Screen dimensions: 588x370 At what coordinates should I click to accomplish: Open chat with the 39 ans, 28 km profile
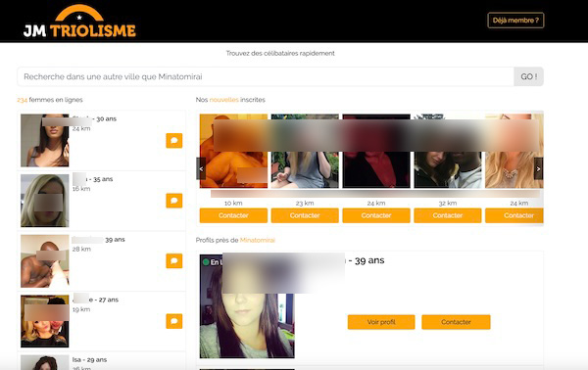174,261
